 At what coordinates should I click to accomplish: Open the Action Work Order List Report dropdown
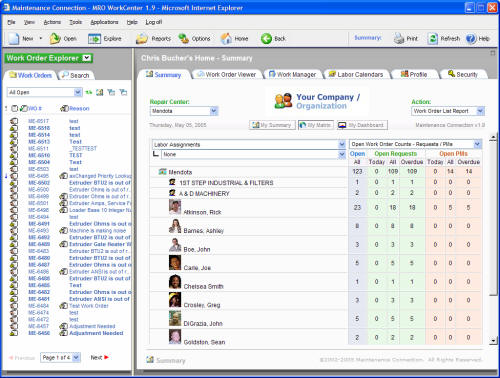pyautogui.click(x=480, y=111)
